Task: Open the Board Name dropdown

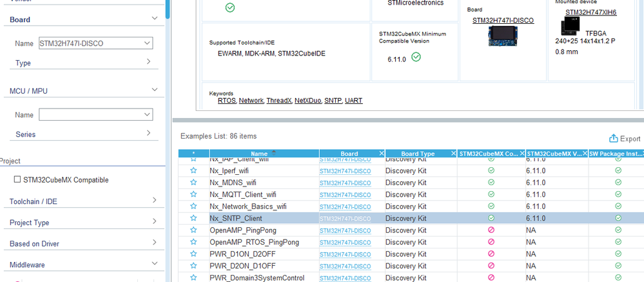Action: 148,43
